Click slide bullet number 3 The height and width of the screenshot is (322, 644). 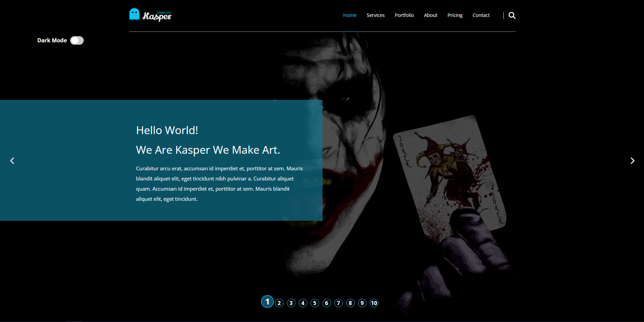tap(291, 303)
